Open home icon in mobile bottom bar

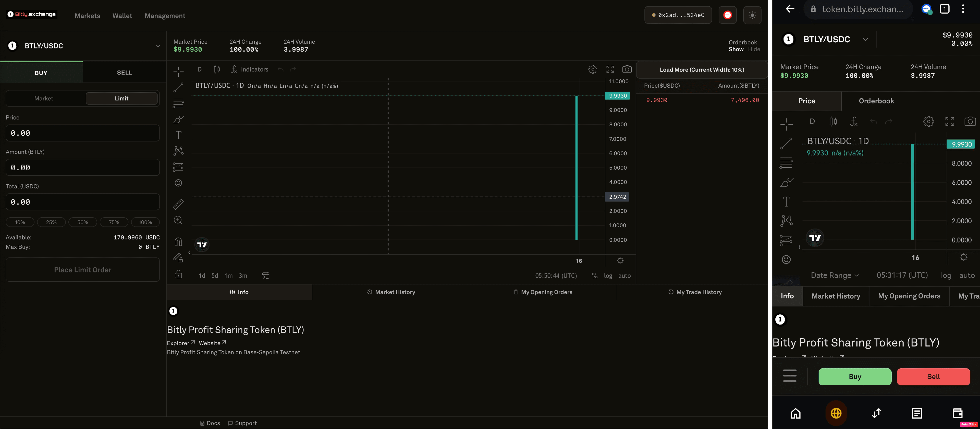795,413
